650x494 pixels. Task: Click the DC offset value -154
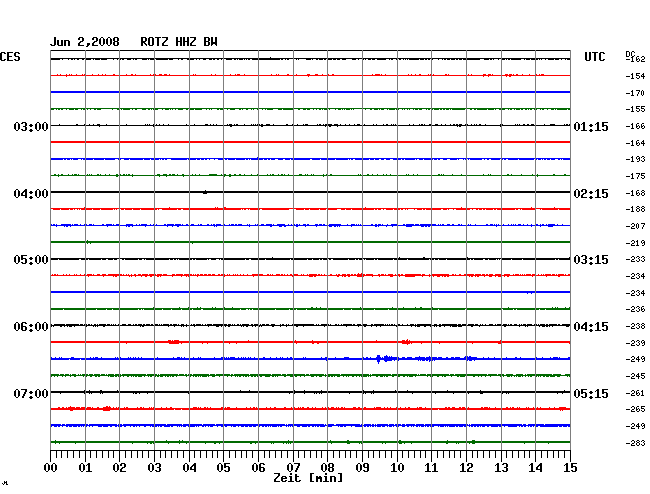point(635,76)
